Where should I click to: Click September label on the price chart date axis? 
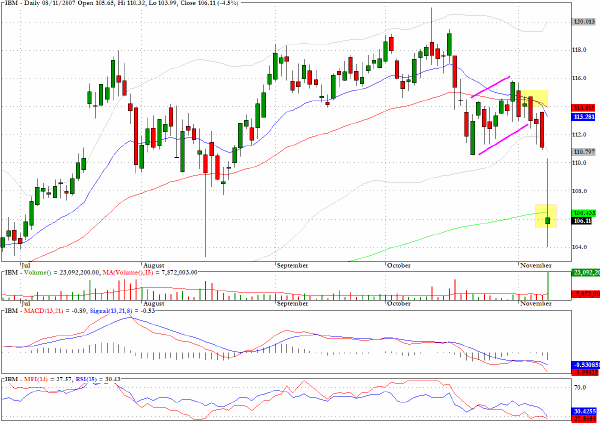pyautogui.click(x=292, y=265)
